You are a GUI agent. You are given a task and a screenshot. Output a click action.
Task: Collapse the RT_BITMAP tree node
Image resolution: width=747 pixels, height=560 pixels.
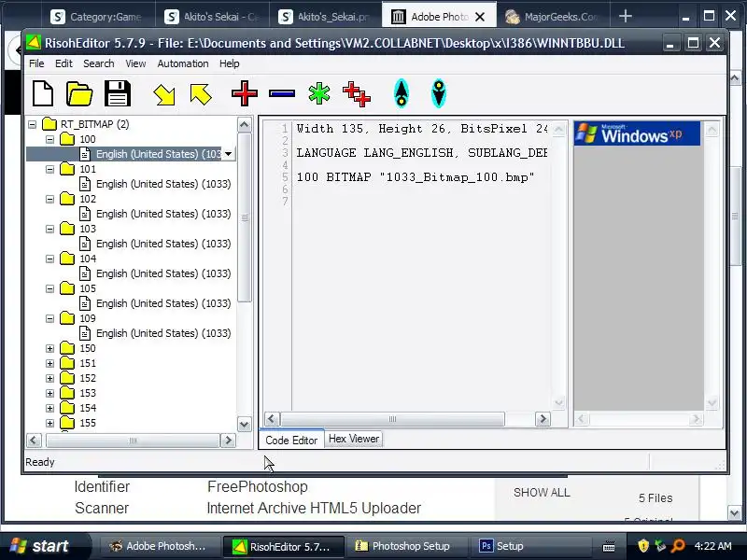click(x=32, y=124)
